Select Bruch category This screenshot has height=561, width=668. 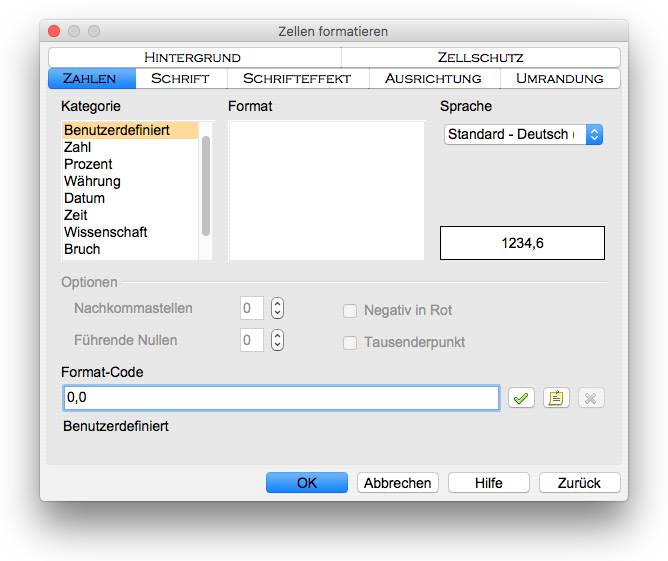point(130,249)
